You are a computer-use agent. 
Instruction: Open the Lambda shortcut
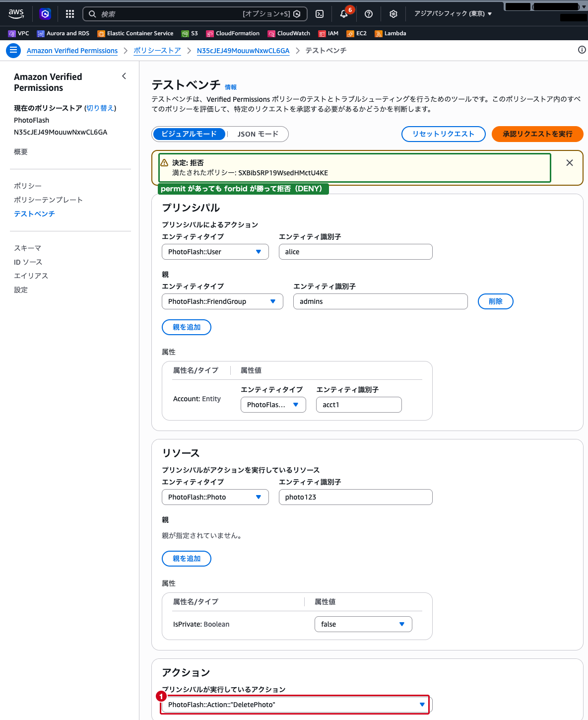pyautogui.click(x=391, y=33)
